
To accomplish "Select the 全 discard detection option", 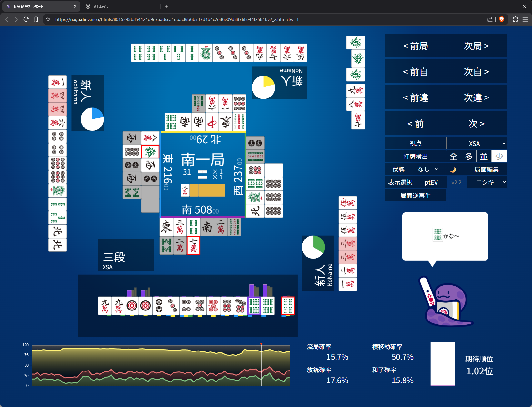I will (453, 157).
